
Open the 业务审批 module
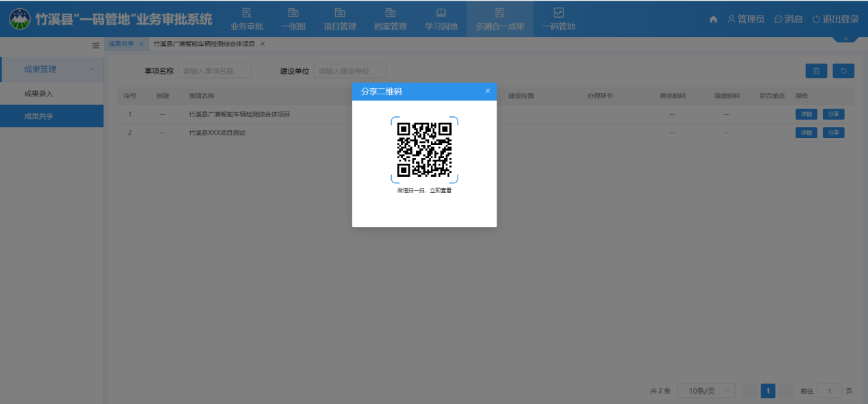pyautogui.click(x=247, y=19)
